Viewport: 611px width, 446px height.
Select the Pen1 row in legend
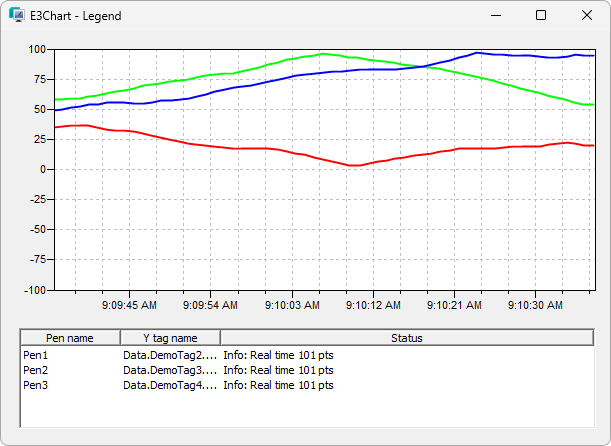coord(307,355)
